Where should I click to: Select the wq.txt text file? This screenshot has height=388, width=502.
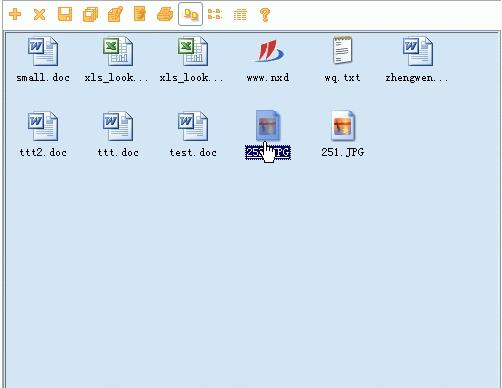coord(342,60)
